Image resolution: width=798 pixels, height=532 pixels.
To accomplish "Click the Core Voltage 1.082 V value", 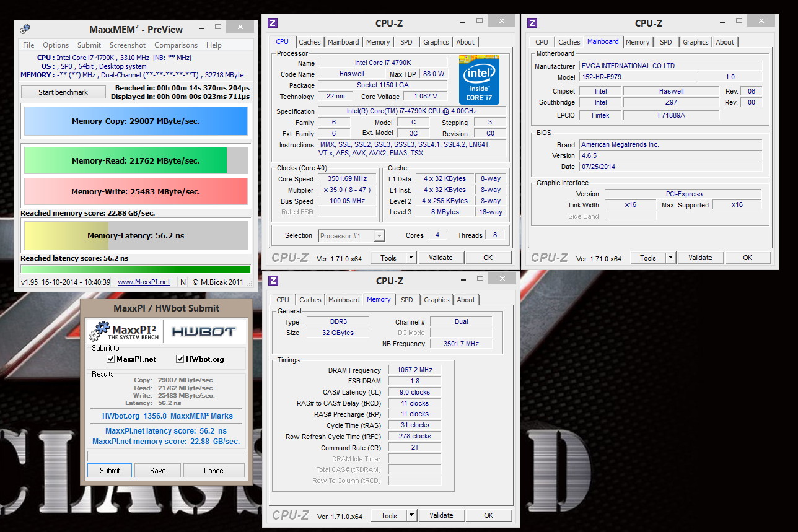I will [425, 96].
